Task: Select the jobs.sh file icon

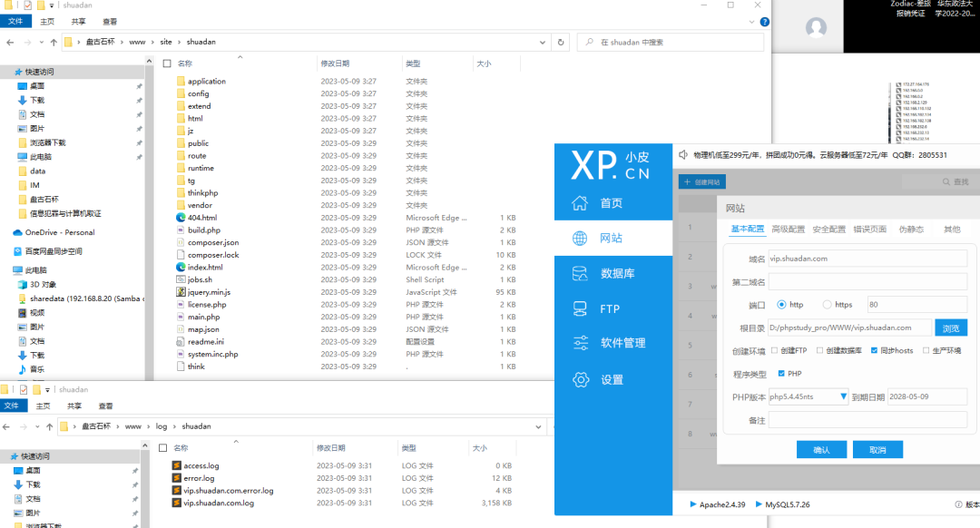Action: [181, 279]
